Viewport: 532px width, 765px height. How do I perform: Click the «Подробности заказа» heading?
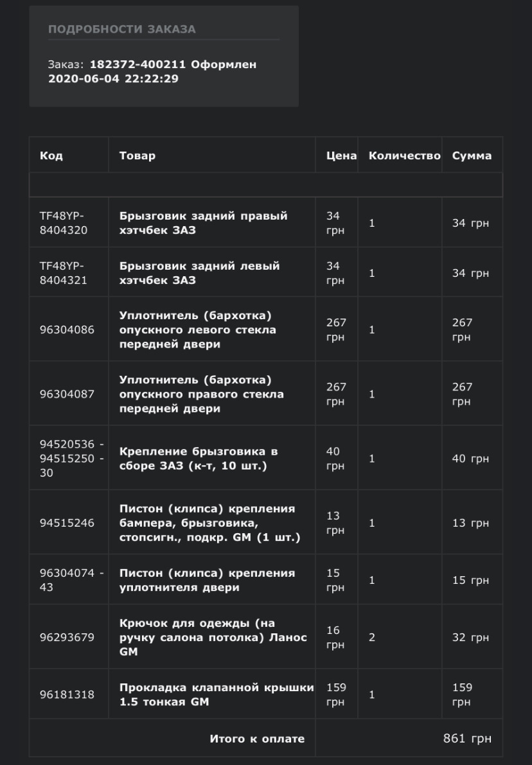pyautogui.click(x=121, y=29)
